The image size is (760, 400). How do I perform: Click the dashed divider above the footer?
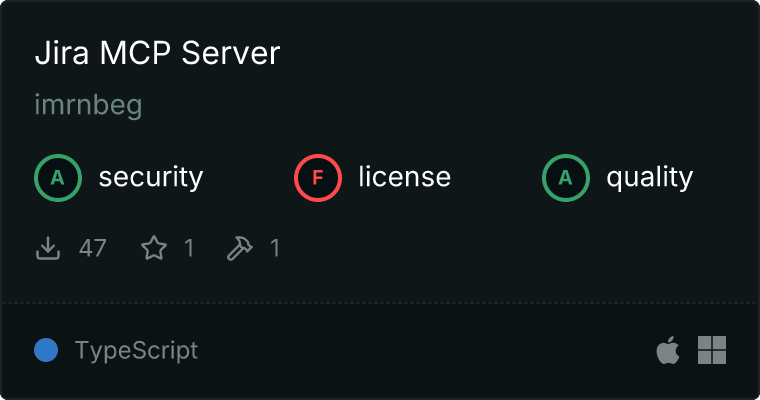click(380, 302)
